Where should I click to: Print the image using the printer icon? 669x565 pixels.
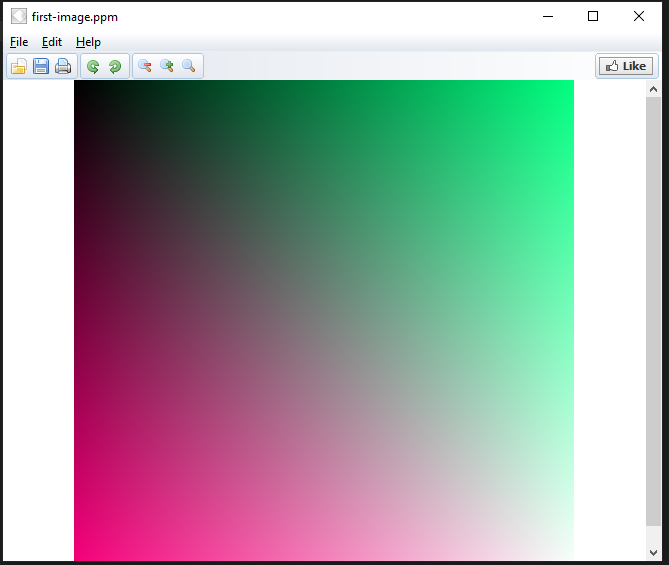pos(63,67)
